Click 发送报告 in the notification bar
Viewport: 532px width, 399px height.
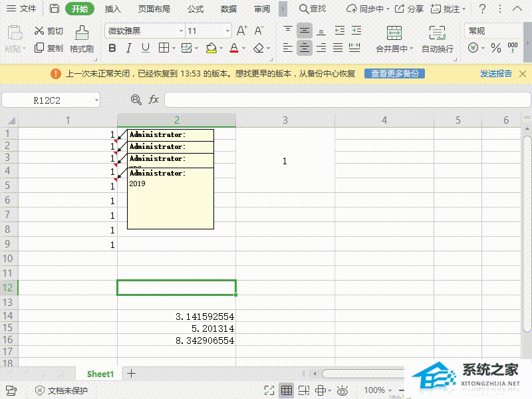pos(495,73)
